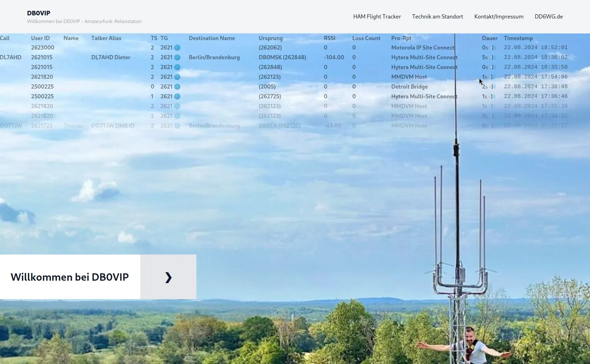Click blue TG circle in DL7AHD row

177,58
